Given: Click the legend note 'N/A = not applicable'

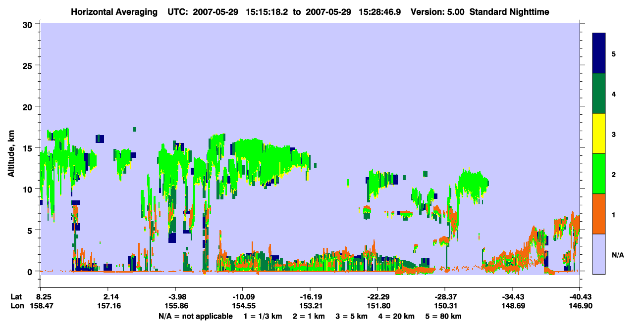Looking at the screenshot, I should click(195, 316).
